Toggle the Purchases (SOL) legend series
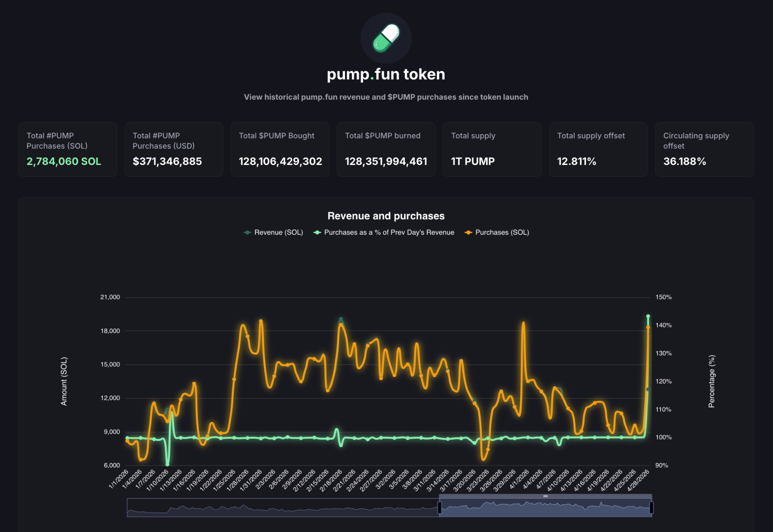 click(x=502, y=233)
